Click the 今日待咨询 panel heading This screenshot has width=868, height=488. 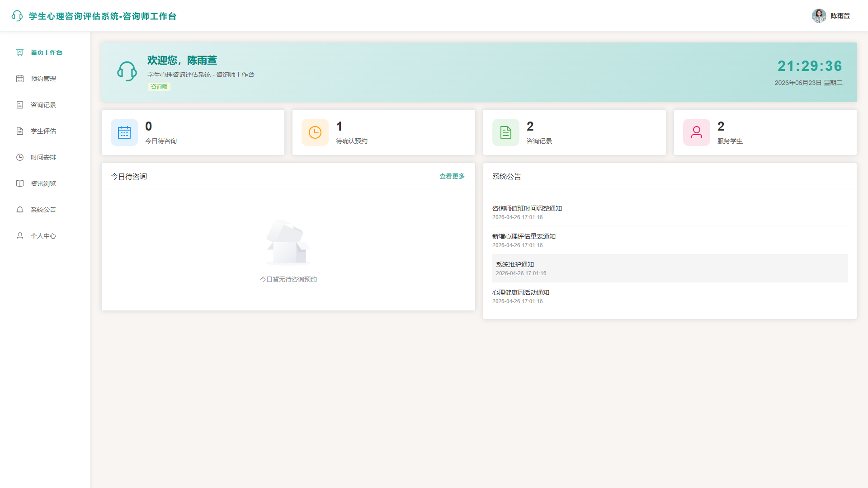[x=129, y=176]
